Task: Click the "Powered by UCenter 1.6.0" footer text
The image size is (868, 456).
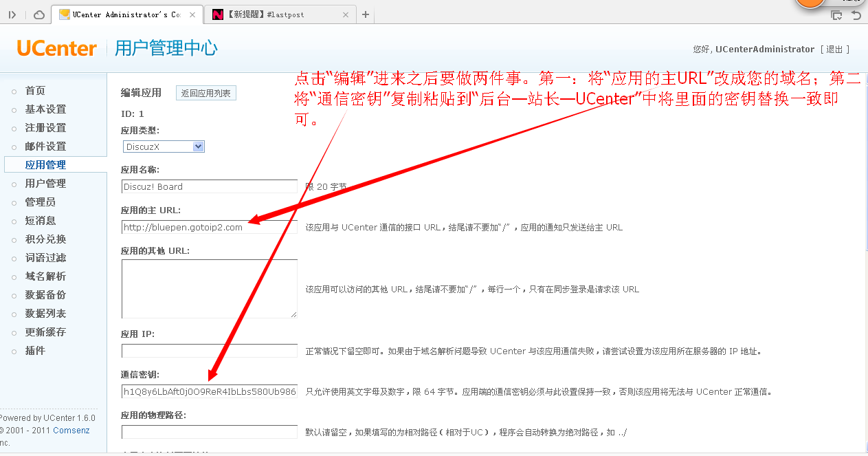Action: (48, 418)
